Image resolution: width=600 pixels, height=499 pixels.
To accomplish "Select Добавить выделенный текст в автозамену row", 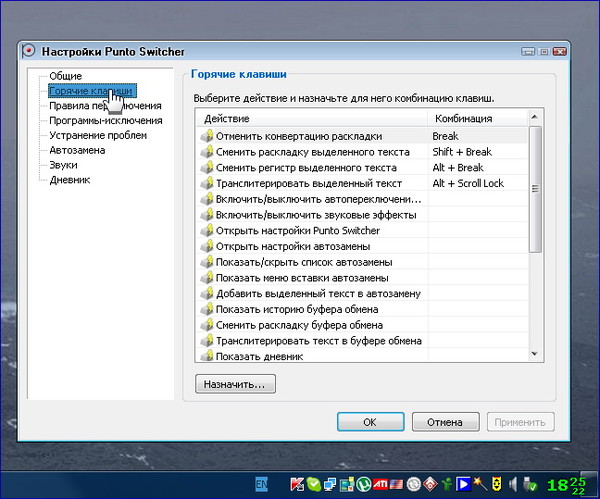I will (x=362, y=294).
